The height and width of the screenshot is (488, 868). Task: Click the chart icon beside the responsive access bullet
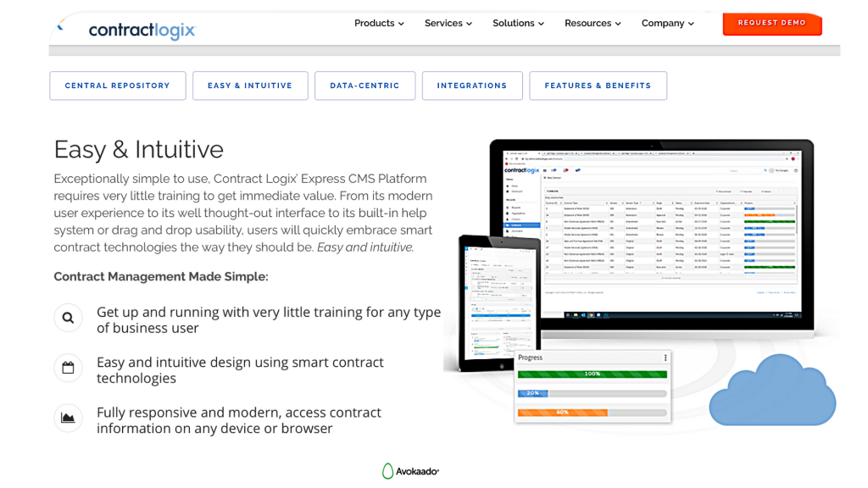[x=68, y=418]
